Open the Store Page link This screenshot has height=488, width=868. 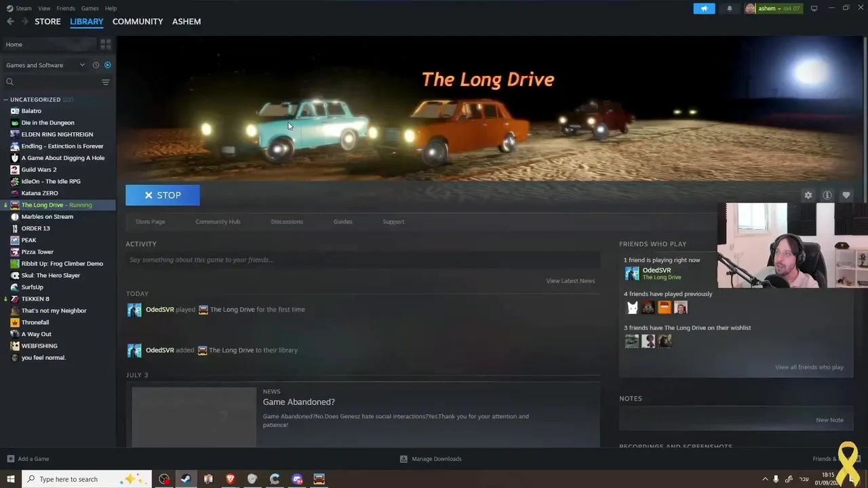[150, 222]
